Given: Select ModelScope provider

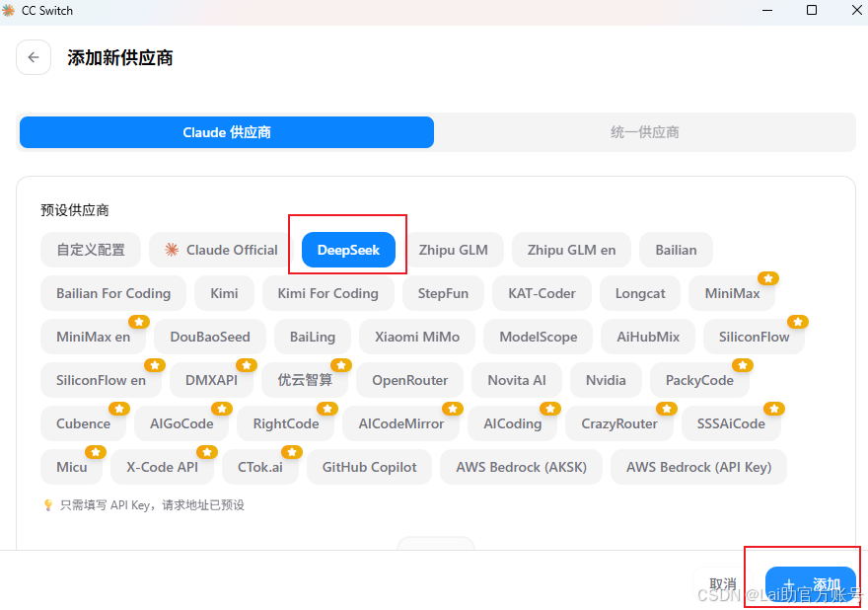Looking at the screenshot, I should point(539,337).
